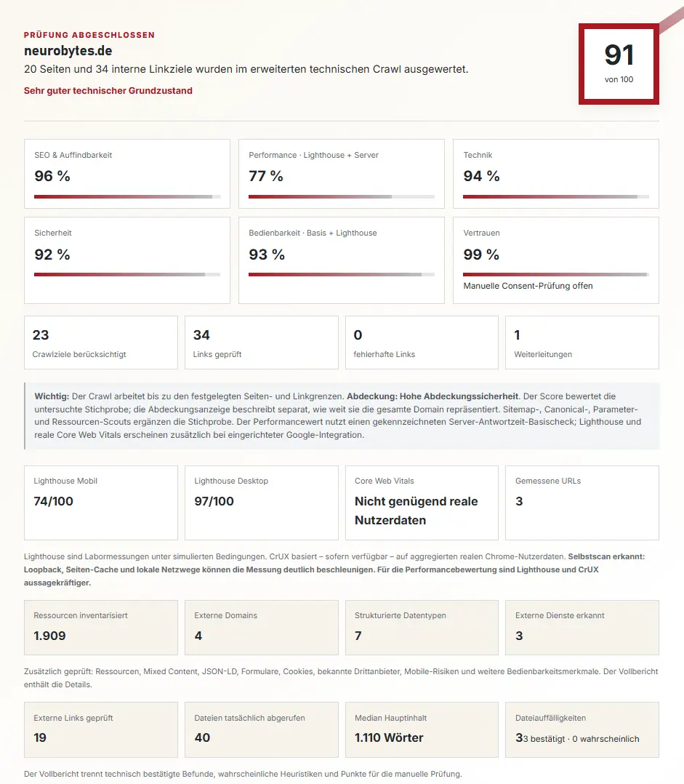Click the Dateiauffälligkeiten tile
684x784 pixels.
tap(582, 729)
